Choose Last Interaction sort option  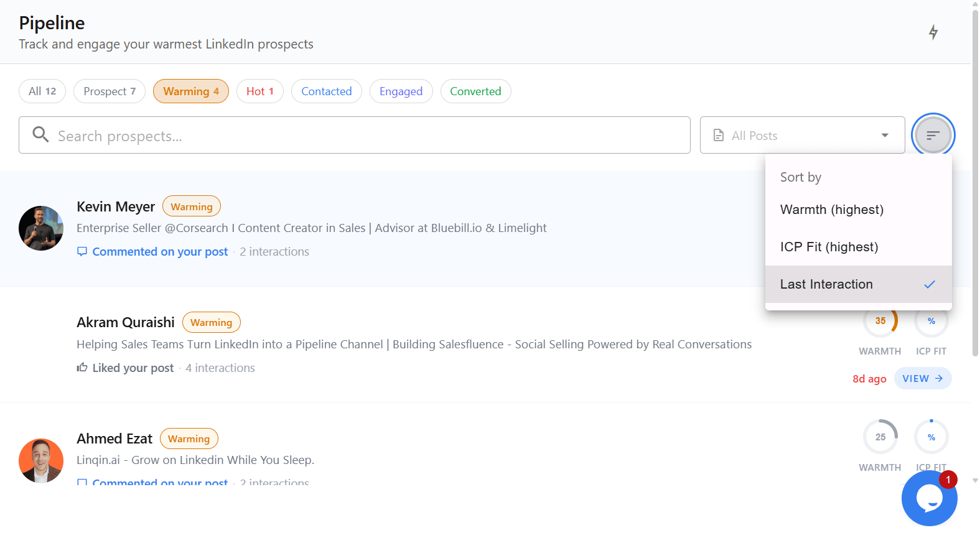coord(859,284)
